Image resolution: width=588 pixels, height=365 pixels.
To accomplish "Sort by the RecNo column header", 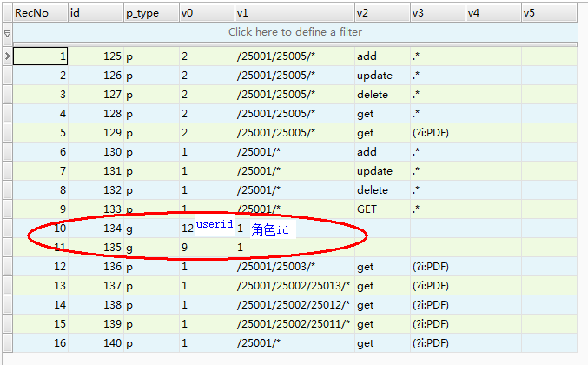I will (41, 13).
